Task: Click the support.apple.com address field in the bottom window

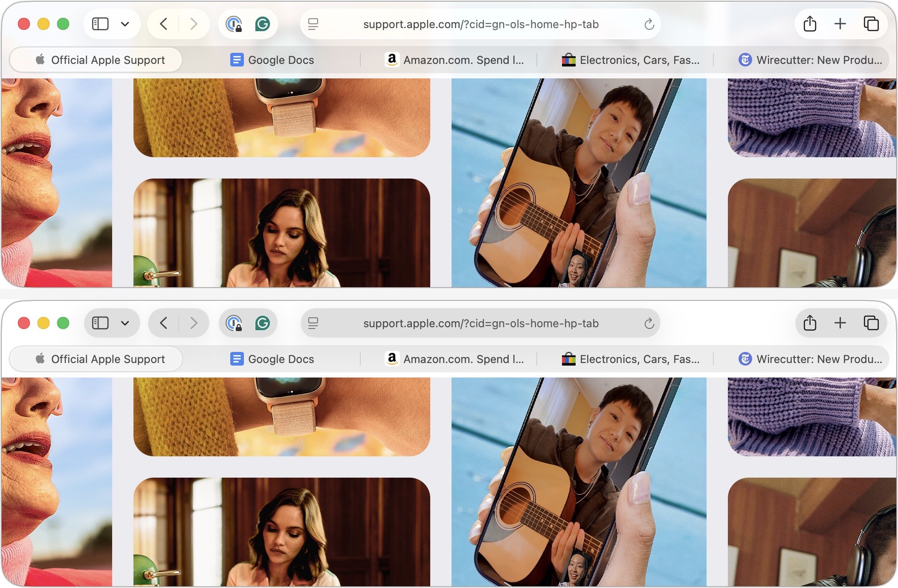Action: 481,323
